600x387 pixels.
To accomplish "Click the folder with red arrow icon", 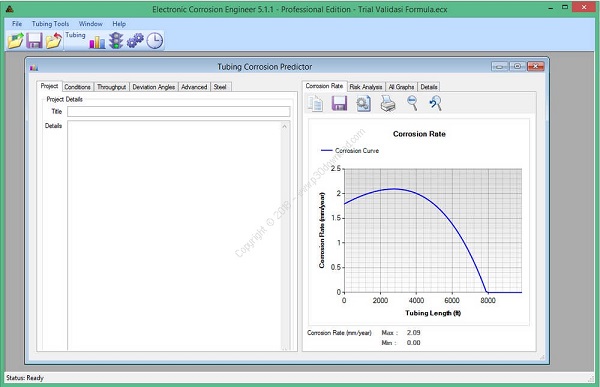I will point(54,41).
